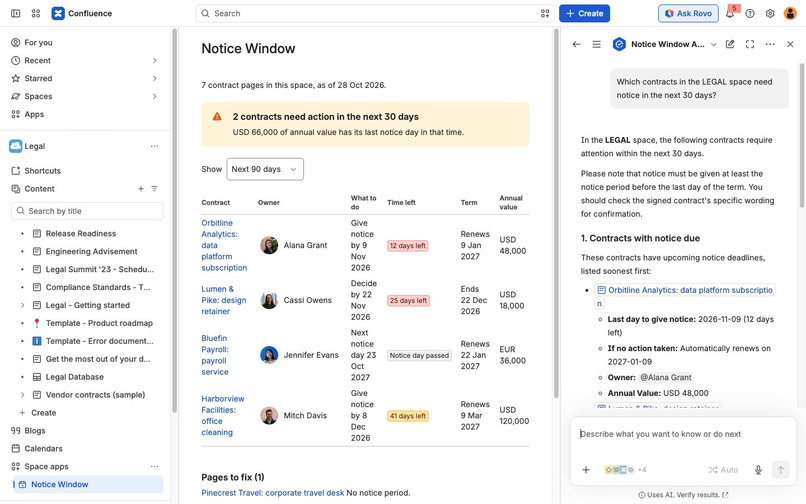806x504 pixels.
Task: Start a new chat with edit icon
Action: coord(730,44)
